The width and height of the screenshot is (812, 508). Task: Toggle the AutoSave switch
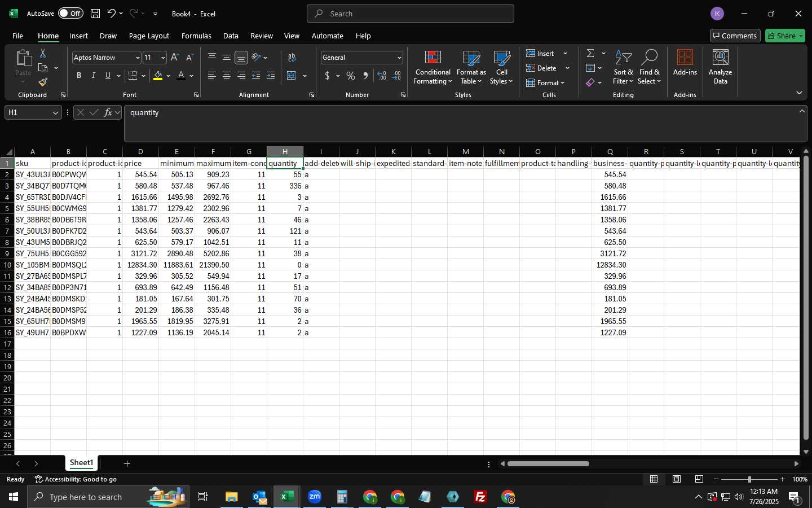(70, 14)
